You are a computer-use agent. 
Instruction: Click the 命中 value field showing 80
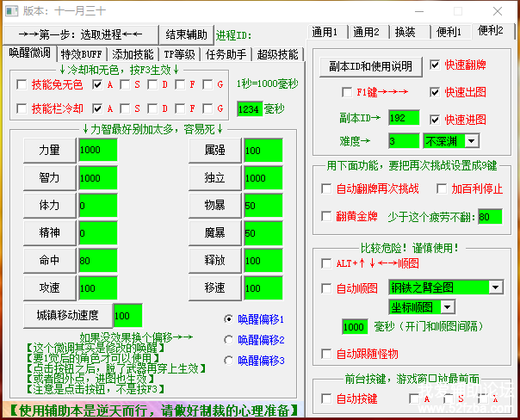point(98,261)
